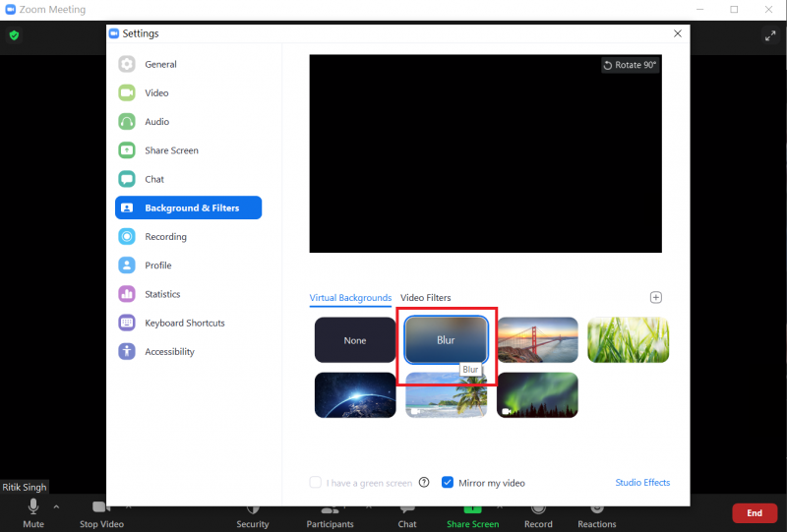Select the None background option

pyautogui.click(x=355, y=340)
